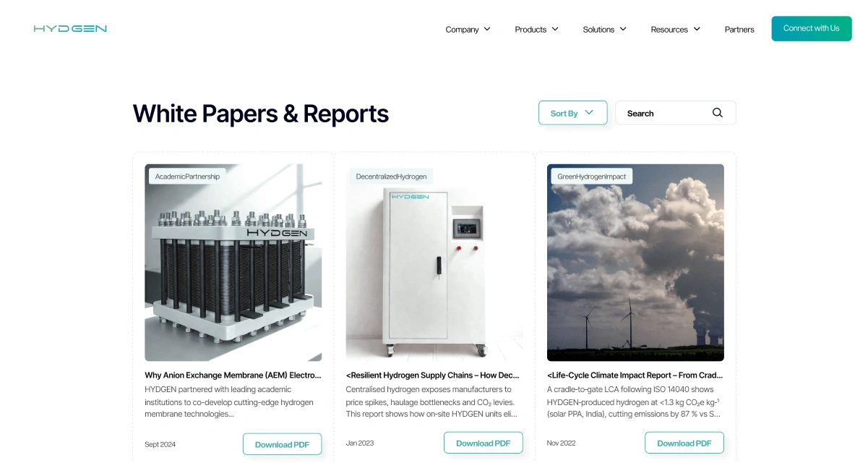Select the DecentralizedHydrogen tag
This screenshot has width=868, height=463.
(392, 176)
